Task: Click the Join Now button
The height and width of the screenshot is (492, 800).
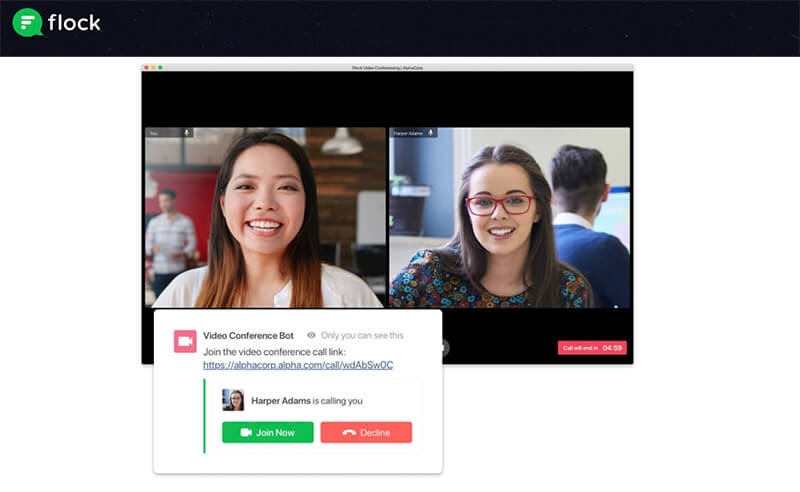Action: tap(268, 432)
